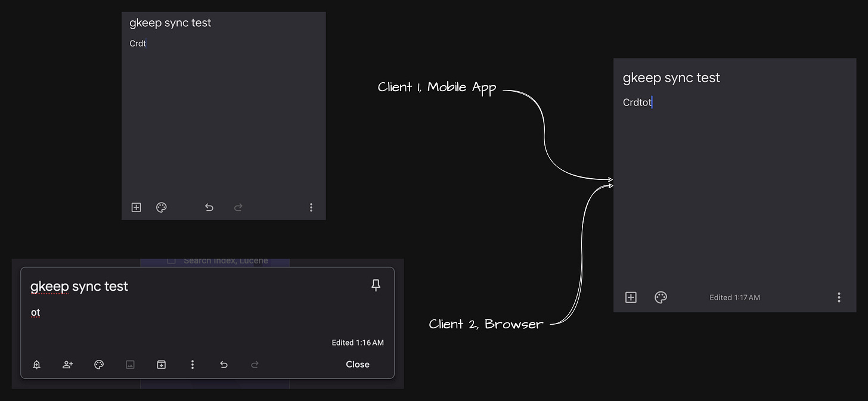The image size is (868, 401).
Task: Add collaborator icon in browser note dialog
Action: point(68,365)
